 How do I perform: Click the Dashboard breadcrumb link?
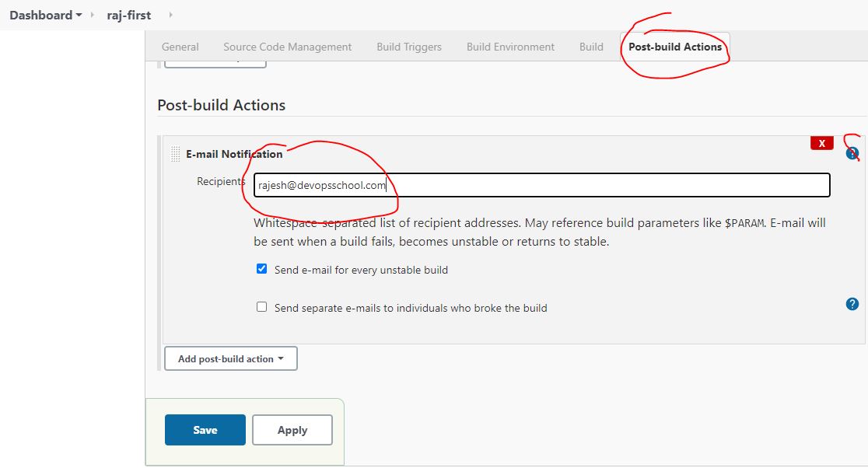point(40,15)
